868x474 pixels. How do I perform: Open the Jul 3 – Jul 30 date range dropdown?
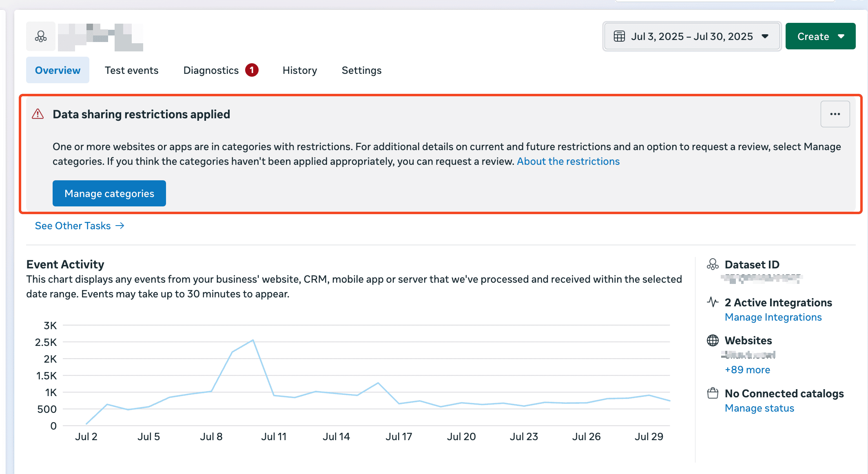(692, 36)
